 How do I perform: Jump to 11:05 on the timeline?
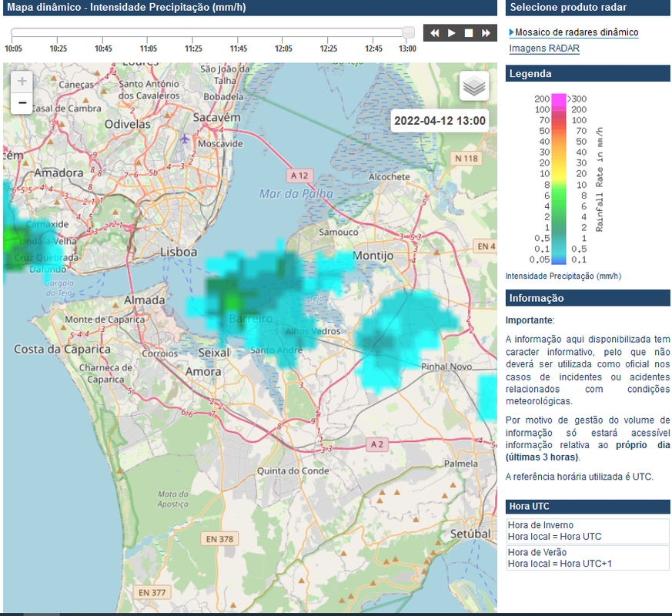pos(149,49)
